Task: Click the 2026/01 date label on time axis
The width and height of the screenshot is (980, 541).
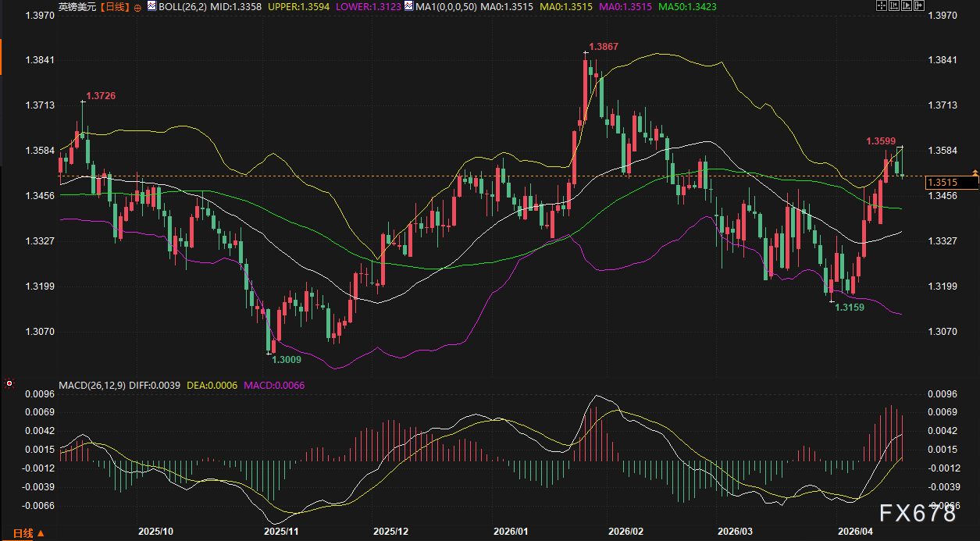Action: tap(511, 531)
